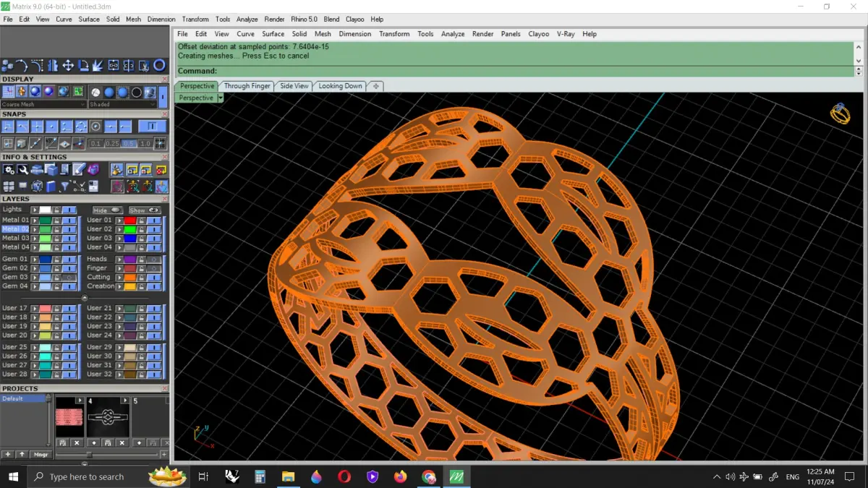Switch to the Side View tab

(294, 86)
